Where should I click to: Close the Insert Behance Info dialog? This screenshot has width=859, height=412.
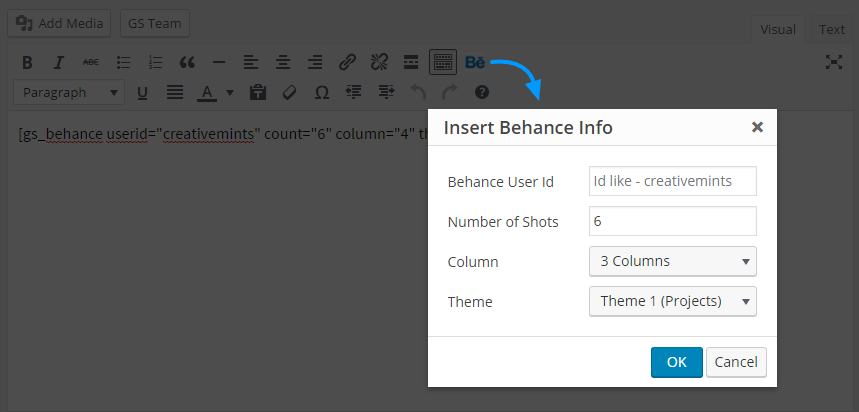[x=757, y=127]
